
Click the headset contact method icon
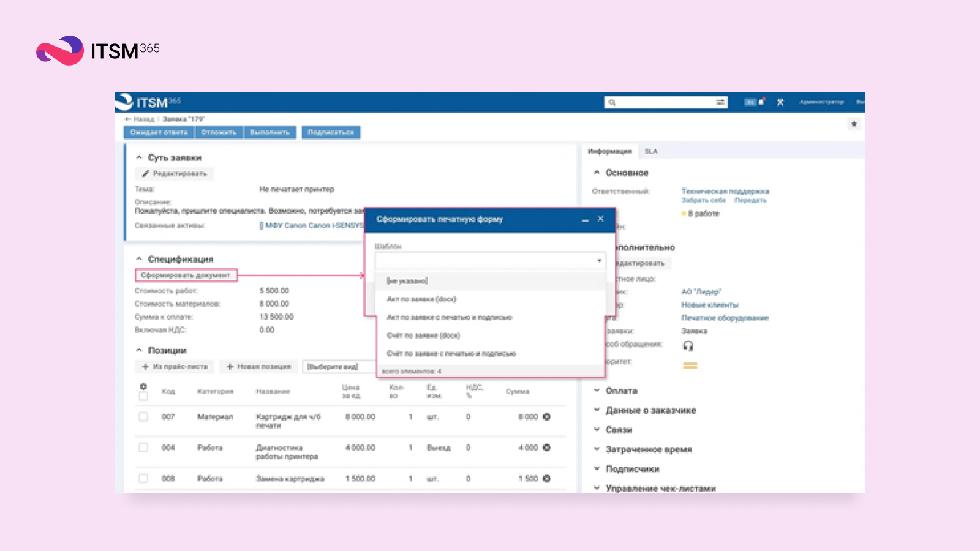point(688,346)
